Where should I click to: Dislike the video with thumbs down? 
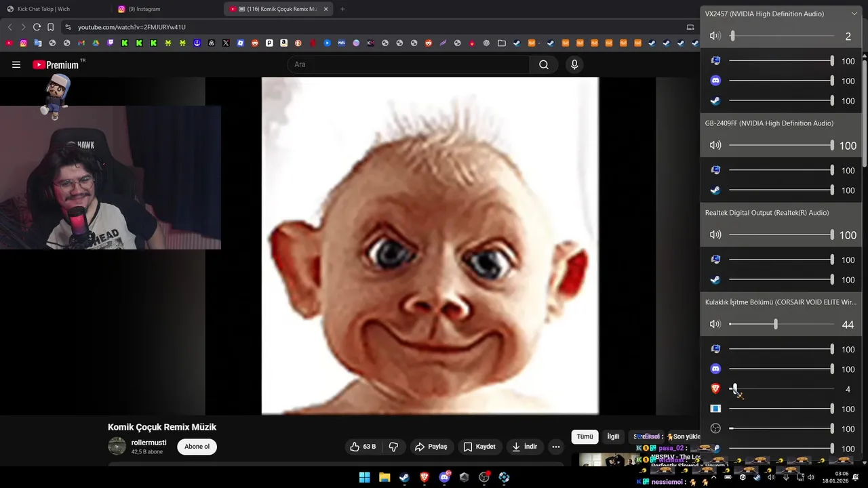pos(393,447)
